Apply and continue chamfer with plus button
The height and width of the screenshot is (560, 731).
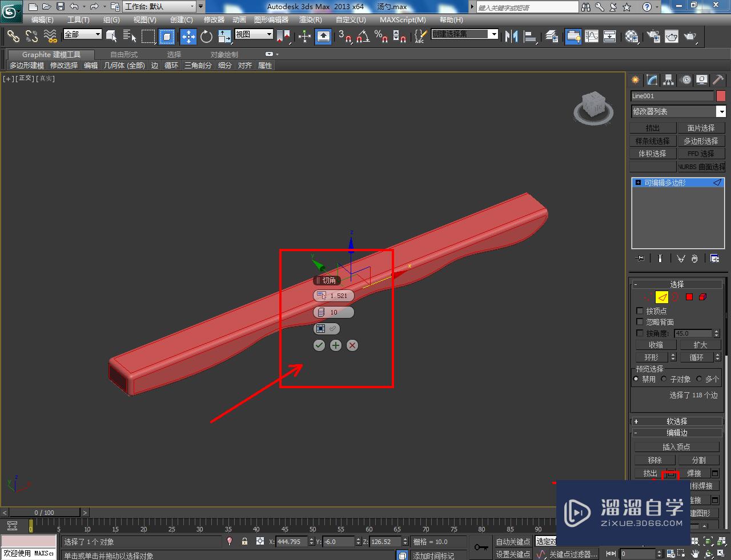point(336,345)
